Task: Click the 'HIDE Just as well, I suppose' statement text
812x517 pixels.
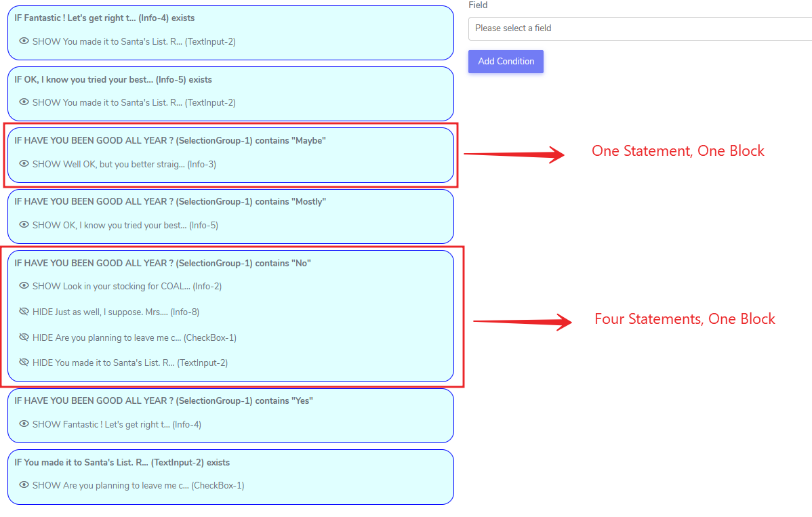Action: (115, 312)
